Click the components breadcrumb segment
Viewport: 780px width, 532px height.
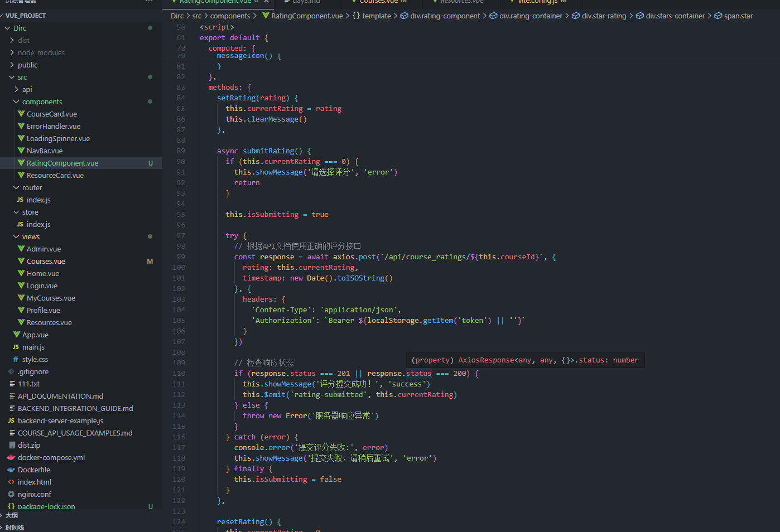coord(230,16)
